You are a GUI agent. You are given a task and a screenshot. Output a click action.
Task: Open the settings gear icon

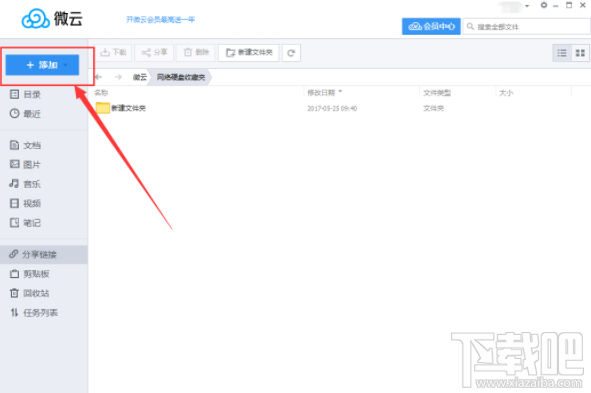[x=544, y=5]
